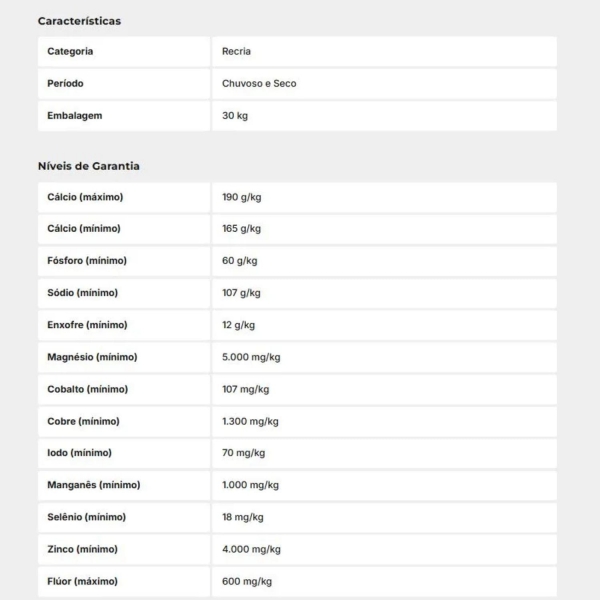Viewport: 600px width, 600px height.
Task: Select the Cobalto (mínimo) row label
Action: [88, 389]
